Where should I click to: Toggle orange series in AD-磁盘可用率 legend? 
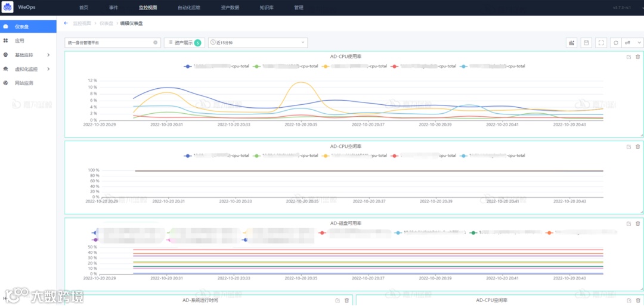coord(581,232)
